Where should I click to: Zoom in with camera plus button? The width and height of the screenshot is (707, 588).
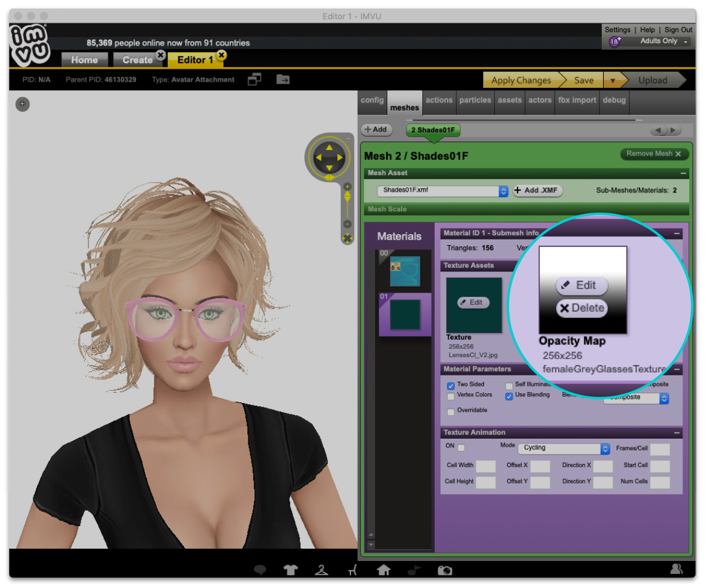coord(347,187)
